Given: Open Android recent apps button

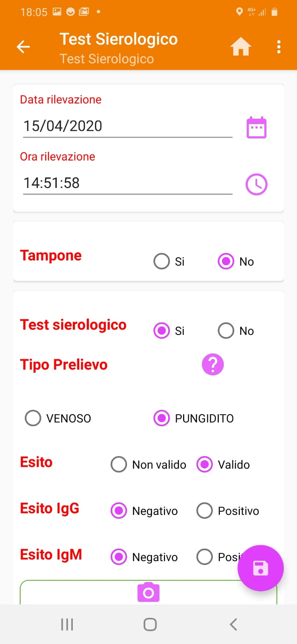Looking at the screenshot, I should [x=67, y=624].
